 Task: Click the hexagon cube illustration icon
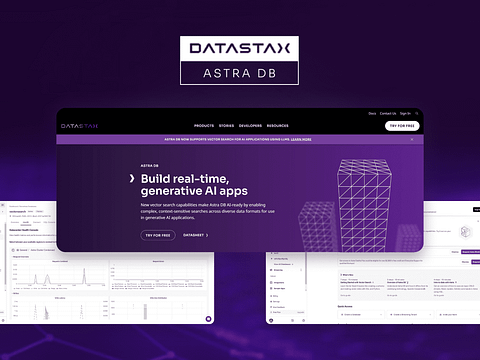point(465,232)
